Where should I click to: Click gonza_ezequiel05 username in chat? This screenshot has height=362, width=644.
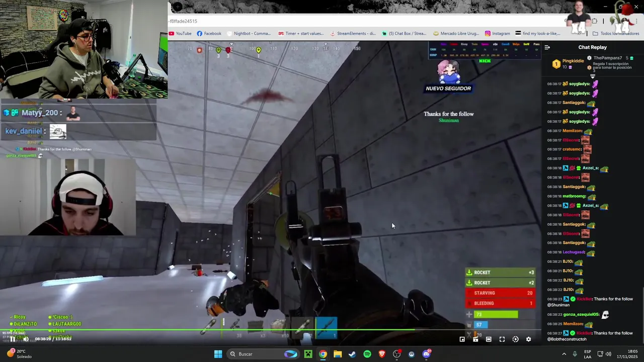(x=581, y=314)
